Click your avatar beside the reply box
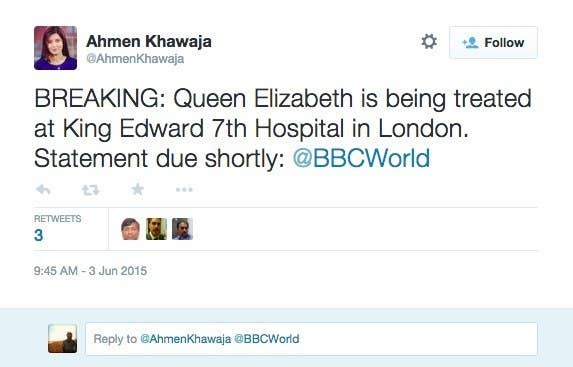The image size is (573, 367). tap(62, 338)
